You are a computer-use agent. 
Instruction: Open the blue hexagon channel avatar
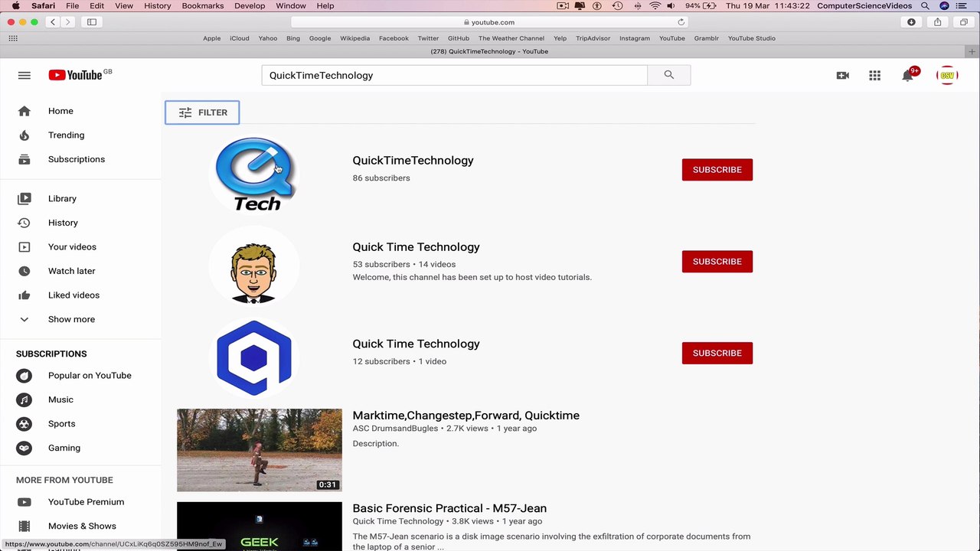click(x=254, y=358)
